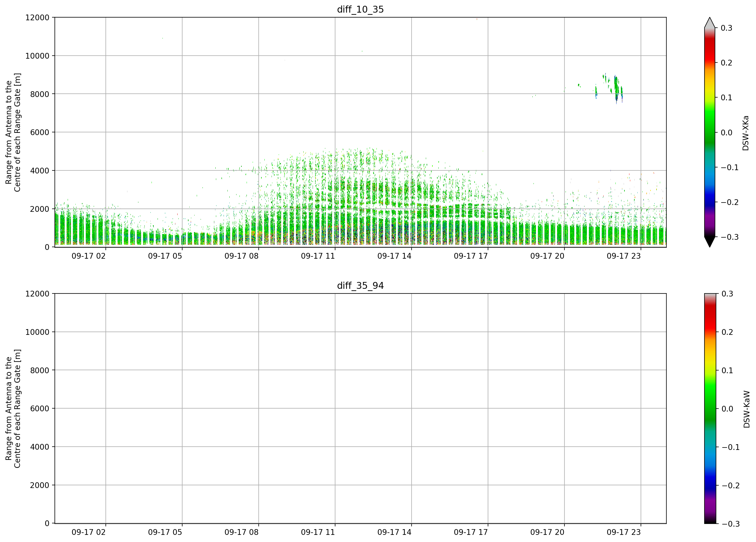756x542 pixels.
Task: Click the 8000 tick label on diff_35_94 axis
Action: (x=40, y=370)
